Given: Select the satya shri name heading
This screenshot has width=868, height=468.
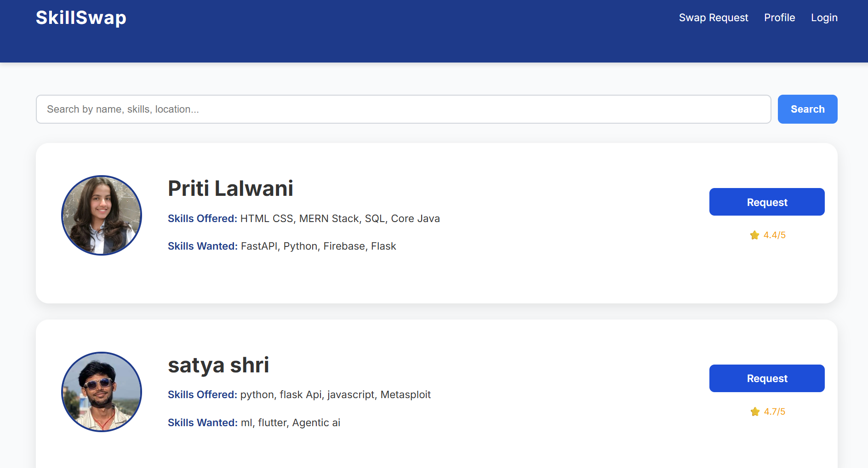Looking at the screenshot, I should [218, 365].
